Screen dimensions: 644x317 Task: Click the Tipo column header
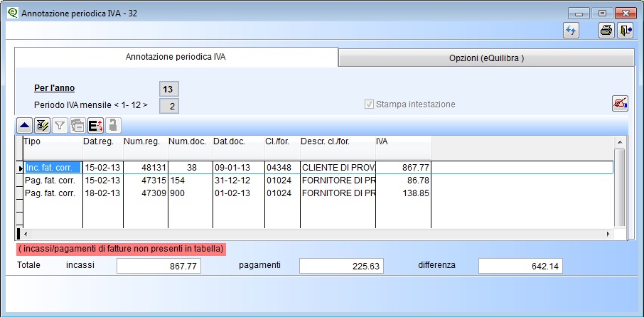(53, 147)
